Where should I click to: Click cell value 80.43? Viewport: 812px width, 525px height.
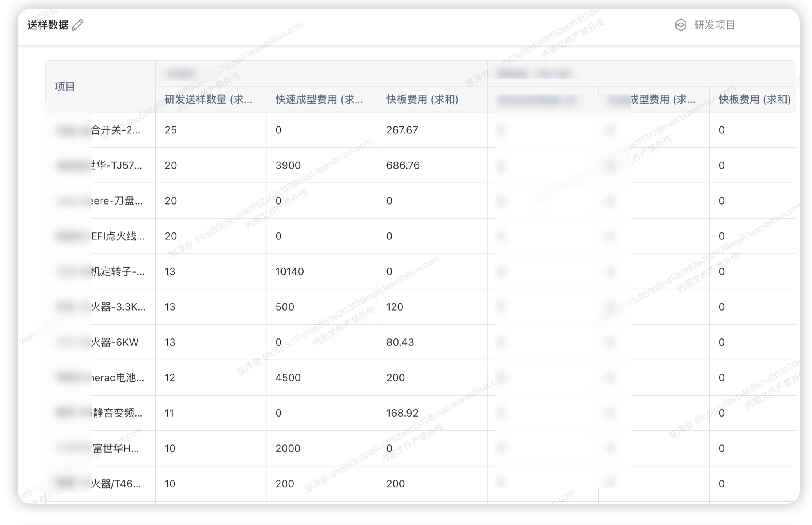tap(400, 342)
